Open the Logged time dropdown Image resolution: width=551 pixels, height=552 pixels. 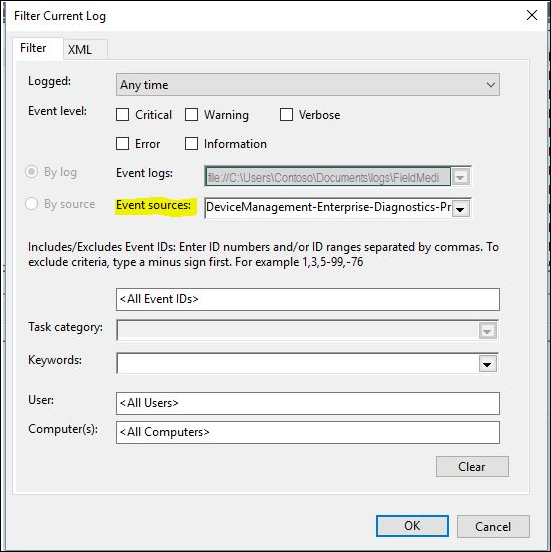(308, 84)
